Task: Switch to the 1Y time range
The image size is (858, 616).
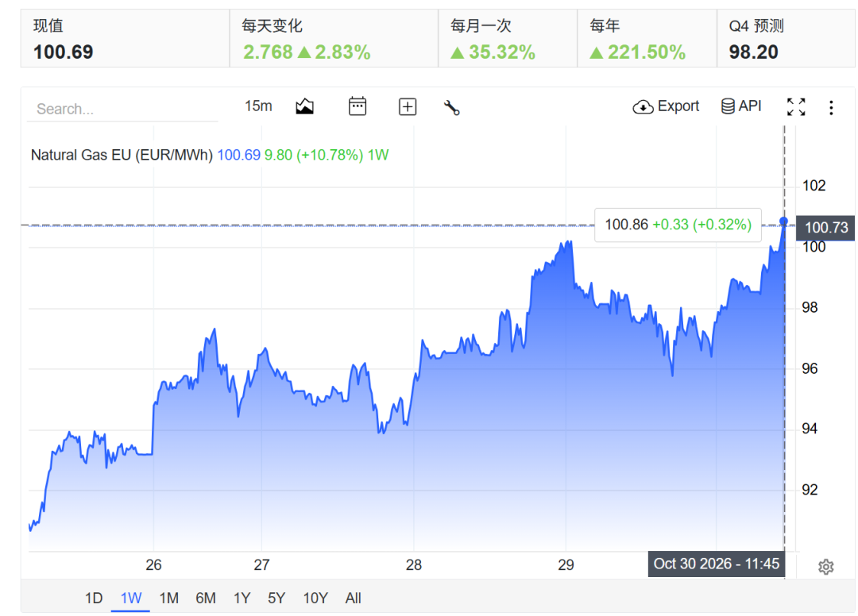Action: [x=242, y=598]
